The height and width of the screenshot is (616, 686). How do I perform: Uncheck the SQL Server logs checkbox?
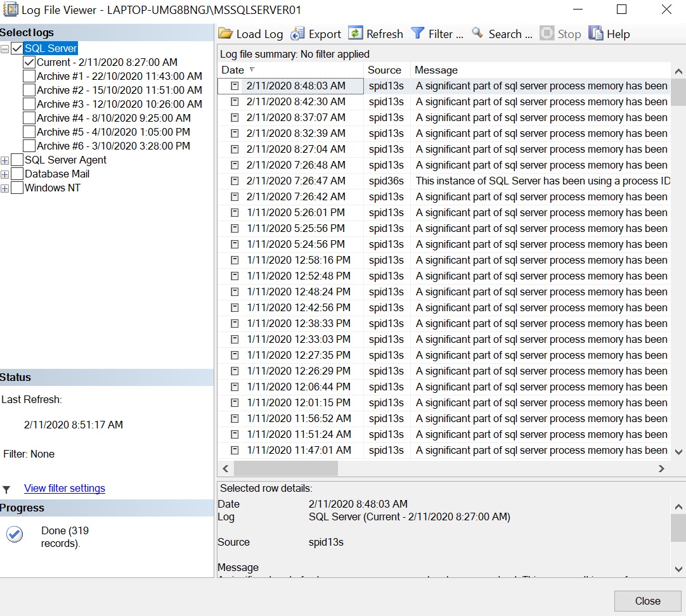click(x=17, y=49)
